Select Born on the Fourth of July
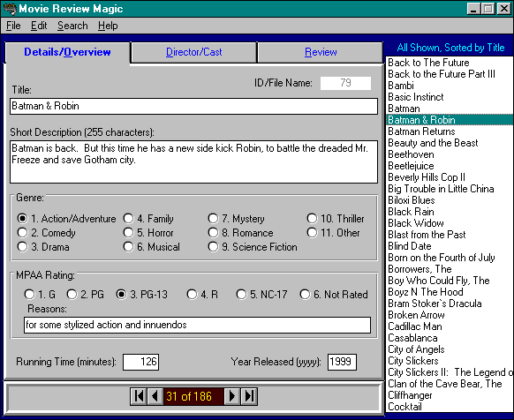 tap(450, 257)
